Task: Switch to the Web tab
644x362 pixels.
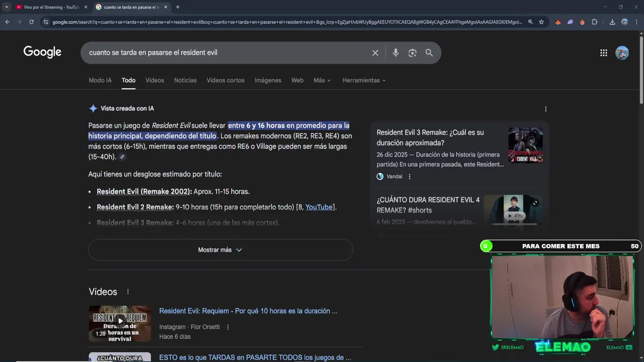Action: [297, 80]
